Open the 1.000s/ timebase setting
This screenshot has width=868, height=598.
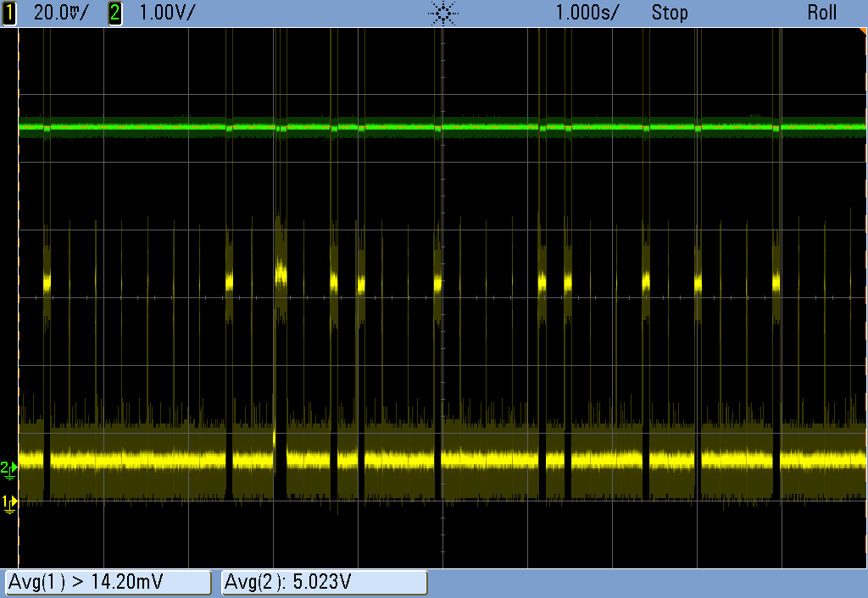587,13
